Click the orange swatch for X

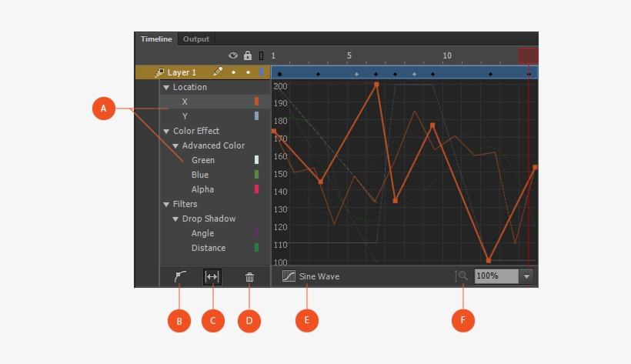point(256,102)
